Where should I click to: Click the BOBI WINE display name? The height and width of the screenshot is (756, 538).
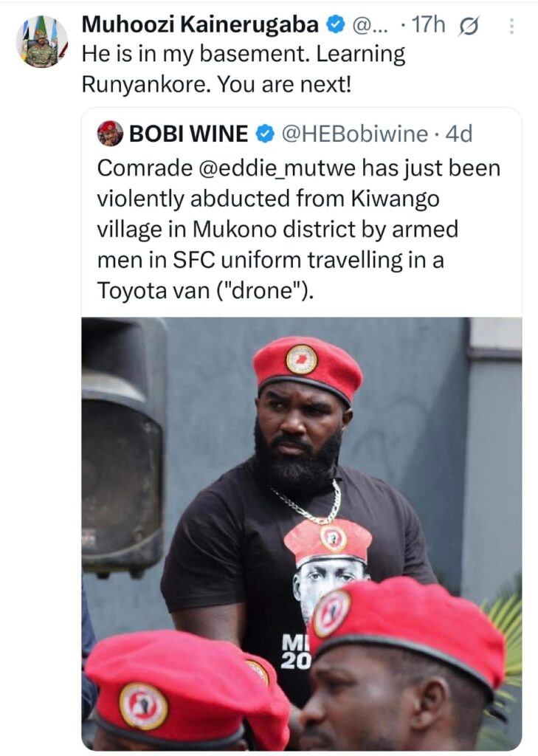[x=189, y=134]
